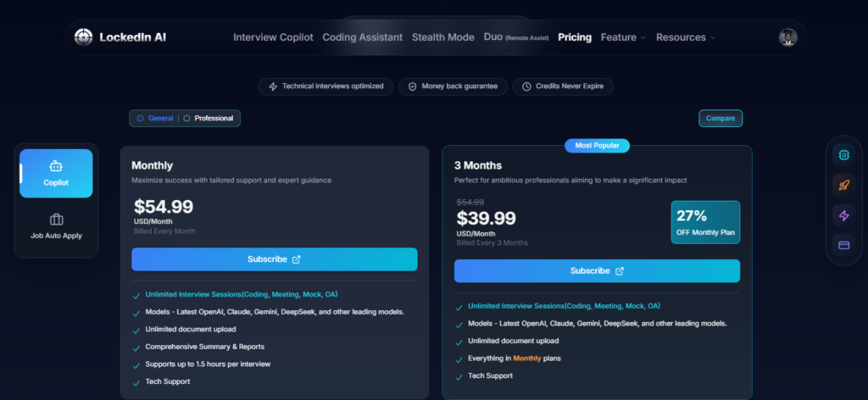Click the credit card icon in sidebar
This screenshot has height=400, width=868.
point(843,245)
